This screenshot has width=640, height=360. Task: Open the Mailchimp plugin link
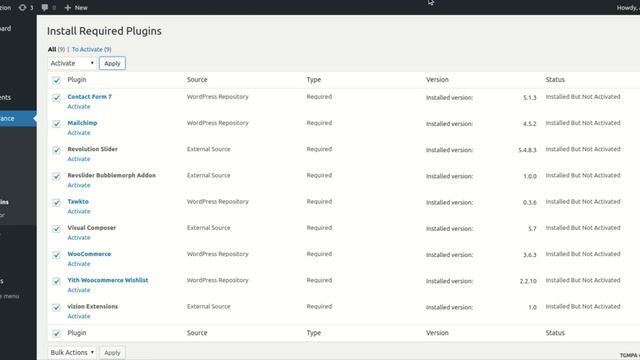[82, 123]
